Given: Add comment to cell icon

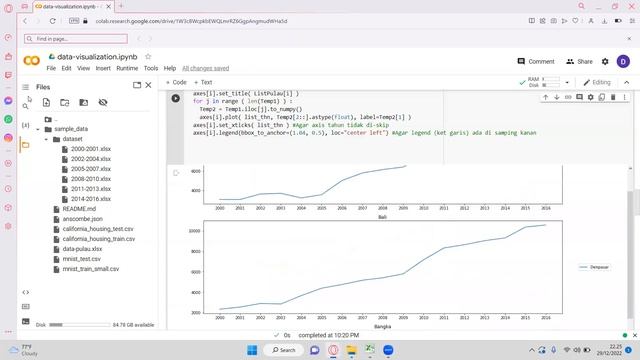Looking at the screenshot, I should pos(579,97).
